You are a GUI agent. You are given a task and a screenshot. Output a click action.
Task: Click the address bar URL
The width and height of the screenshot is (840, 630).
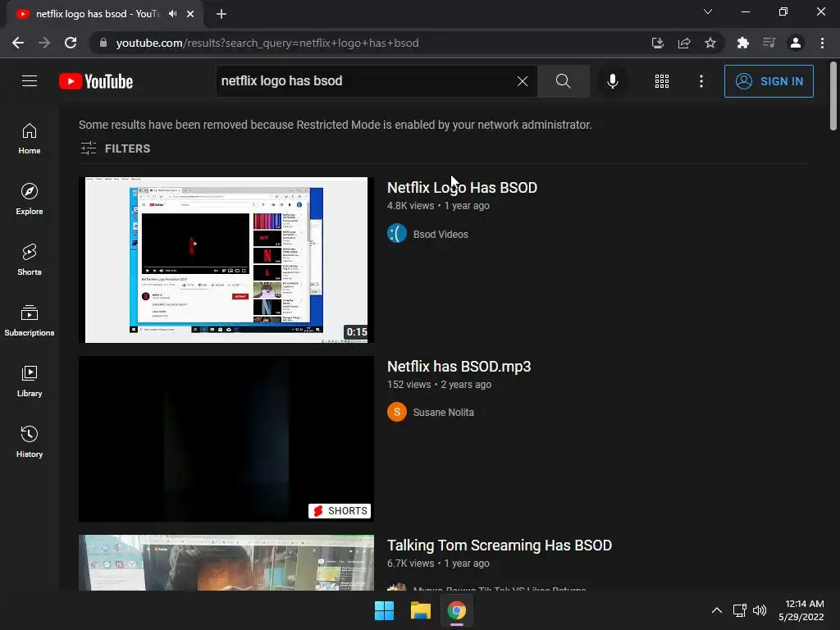(267, 43)
